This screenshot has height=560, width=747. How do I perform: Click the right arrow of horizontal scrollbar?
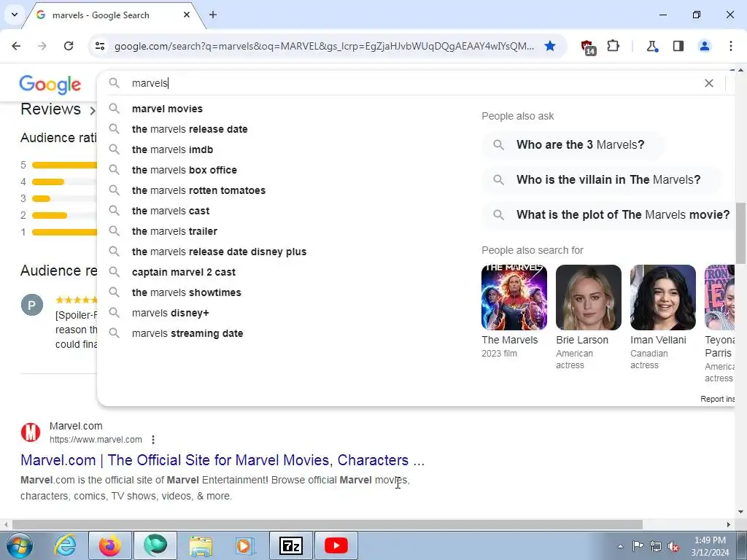tap(729, 525)
